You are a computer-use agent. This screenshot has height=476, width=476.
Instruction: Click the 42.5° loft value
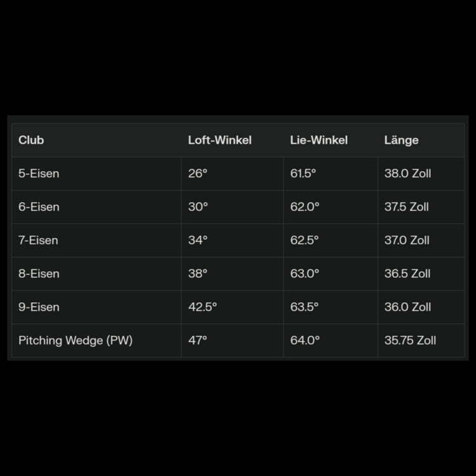pyautogui.click(x=202, y=307)
